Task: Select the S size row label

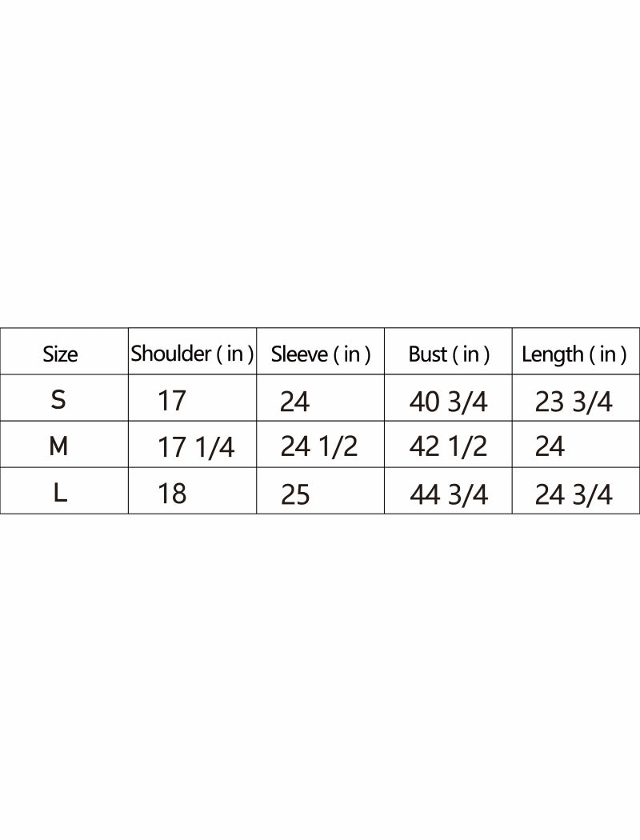Action: (58, 400)
